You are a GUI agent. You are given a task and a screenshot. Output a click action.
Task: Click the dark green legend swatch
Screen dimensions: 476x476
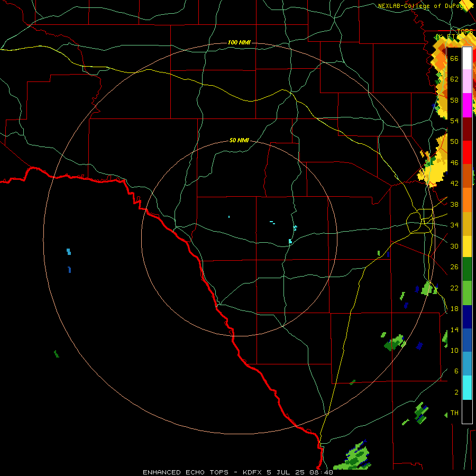coord(467,269)
